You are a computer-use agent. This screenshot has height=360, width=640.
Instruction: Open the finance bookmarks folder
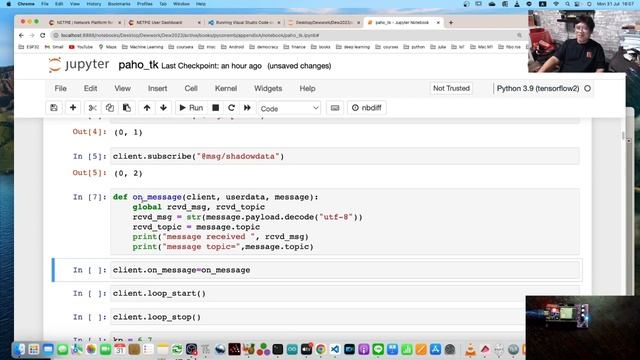[294, 47]
